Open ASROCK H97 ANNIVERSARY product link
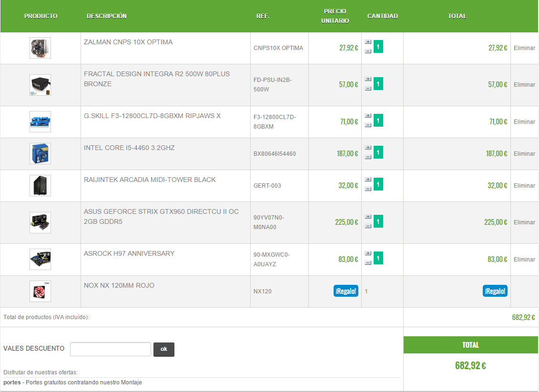Image resolution: width=539 pixels, height=392 pixels. 129,253
